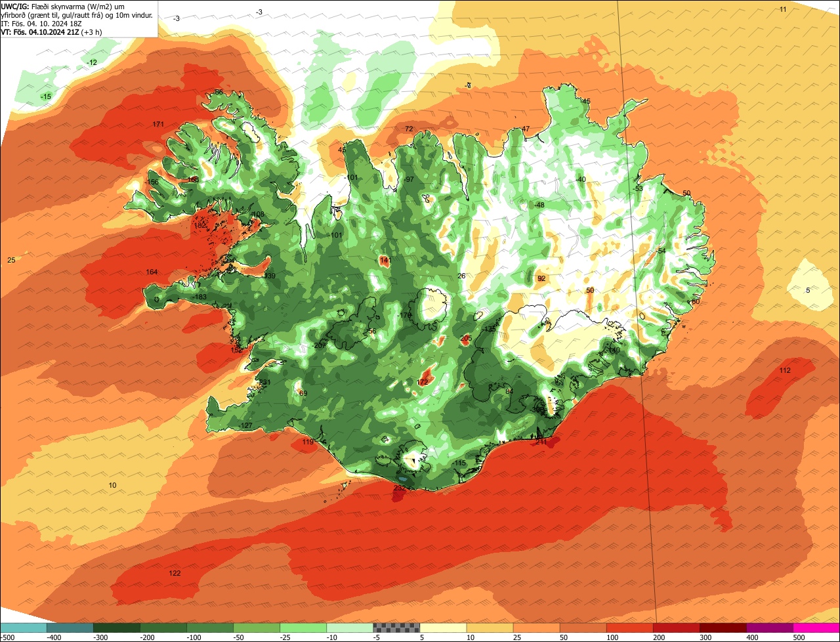
Task: Click the map value '232' at the south coast
Action: pyautogui.click(x=399, y=488)
